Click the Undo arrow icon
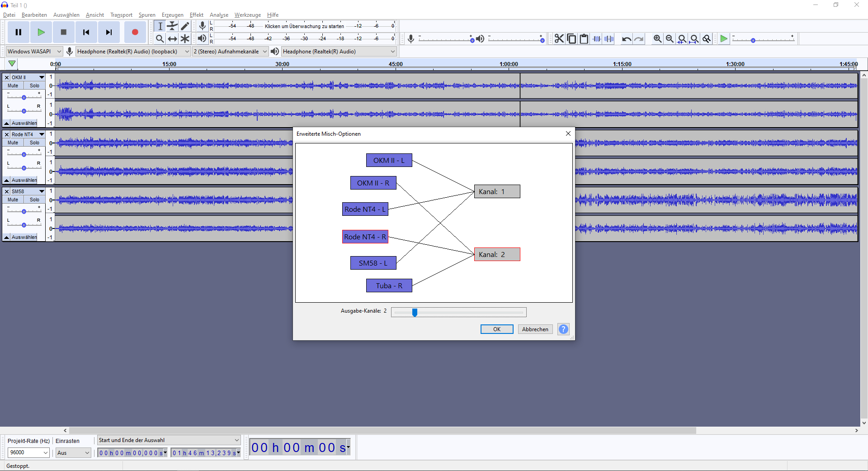Screen dimensions: 868x471 [x=626, y=39]
